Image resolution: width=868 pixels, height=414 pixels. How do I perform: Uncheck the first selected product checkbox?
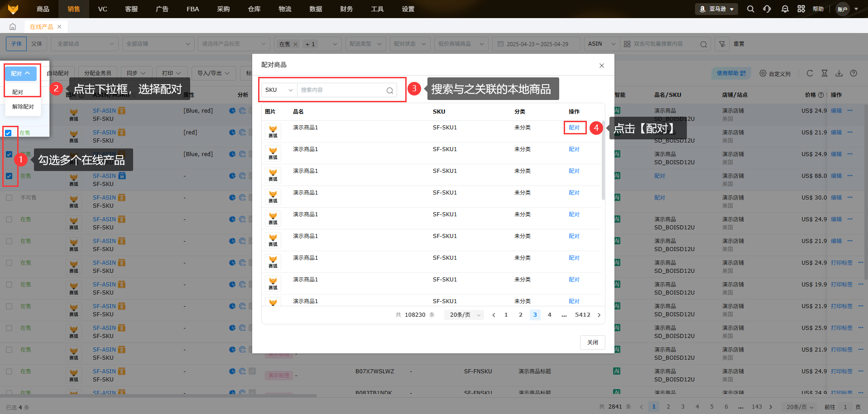coord(9,133)
